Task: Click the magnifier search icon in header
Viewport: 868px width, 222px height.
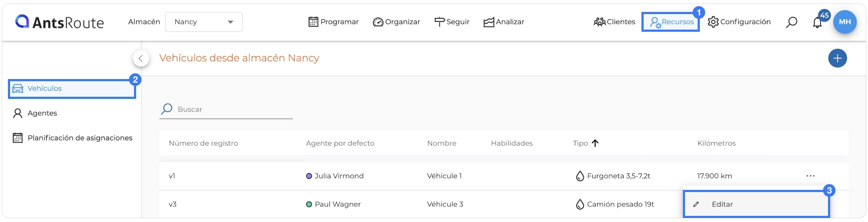Action: point(791,22)
